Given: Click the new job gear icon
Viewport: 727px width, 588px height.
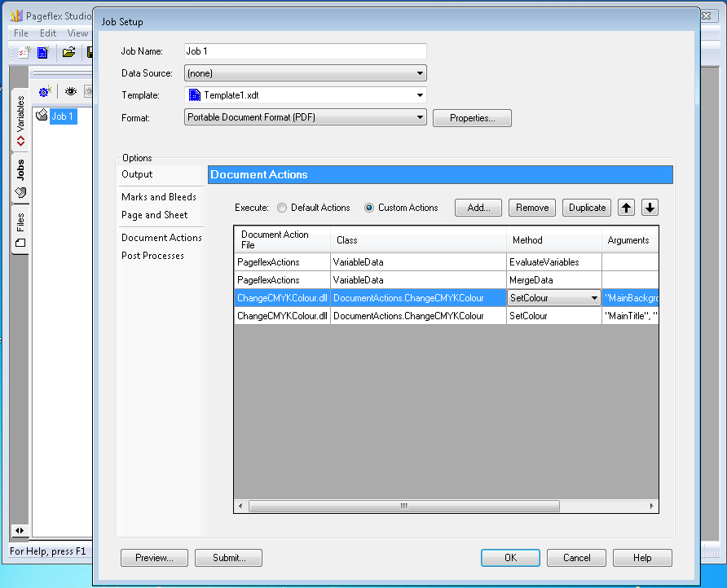Looking at the screenshot, I should [45, 92].
